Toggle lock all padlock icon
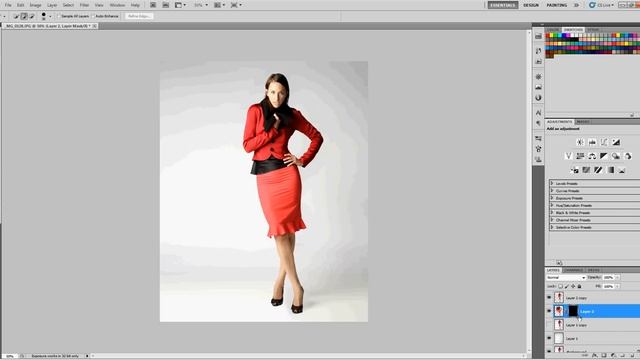This screenshot has width=640, height=360. coord(579,287)
